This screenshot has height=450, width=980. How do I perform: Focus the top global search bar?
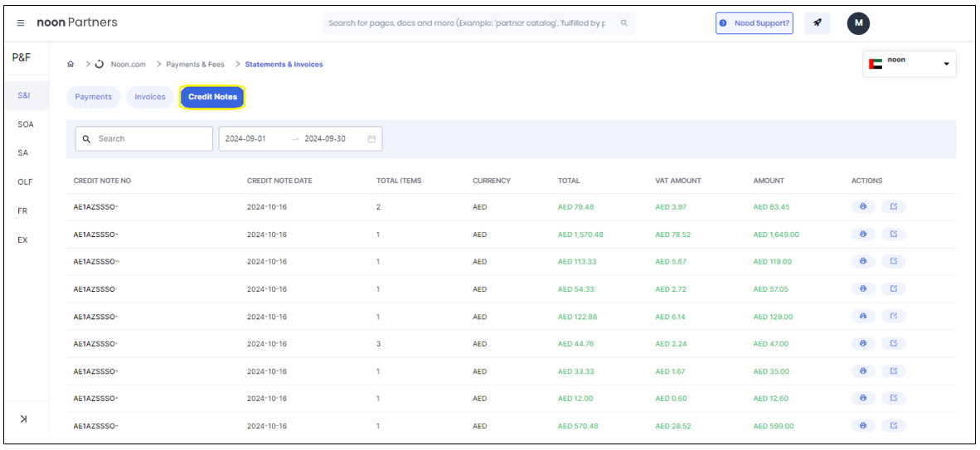[478, 23]
